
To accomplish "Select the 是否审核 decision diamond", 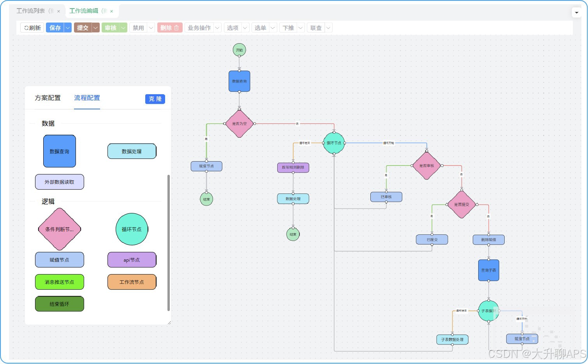I will point(426,165).
